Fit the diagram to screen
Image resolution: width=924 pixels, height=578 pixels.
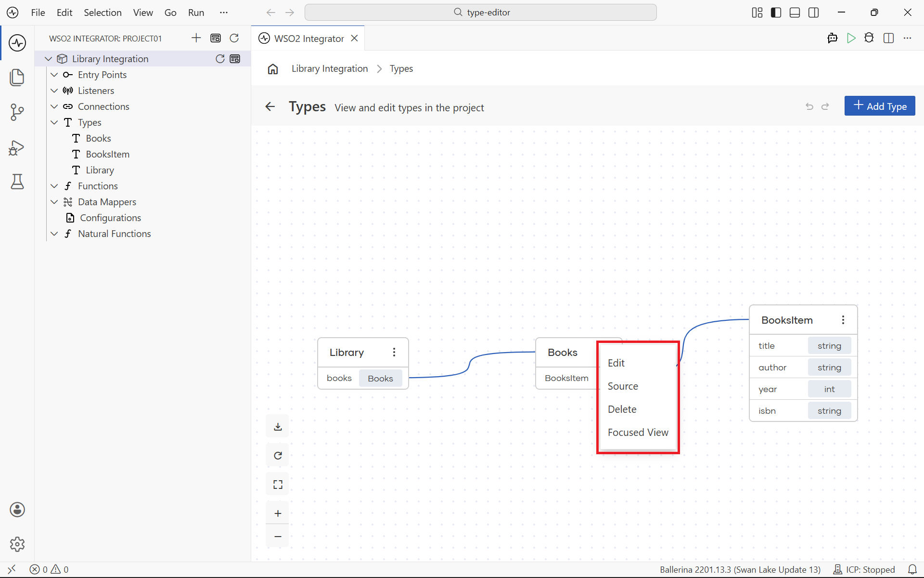(278, 485)
